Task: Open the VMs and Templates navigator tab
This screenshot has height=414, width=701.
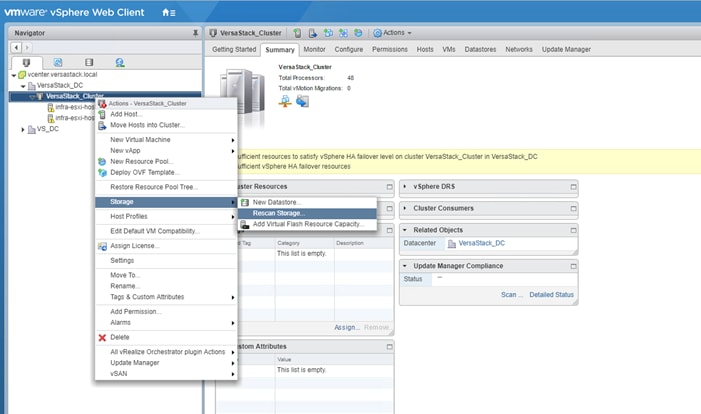Action: tap(58, 63)
